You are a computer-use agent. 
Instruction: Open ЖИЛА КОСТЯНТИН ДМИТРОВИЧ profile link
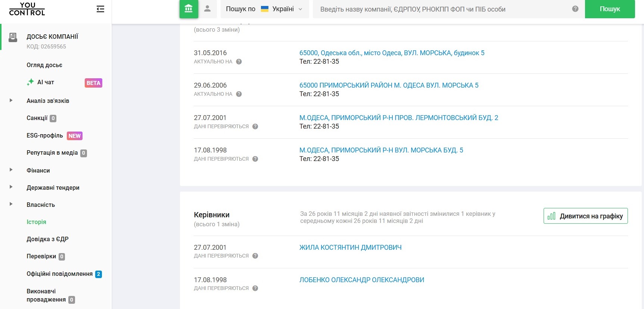350,247
